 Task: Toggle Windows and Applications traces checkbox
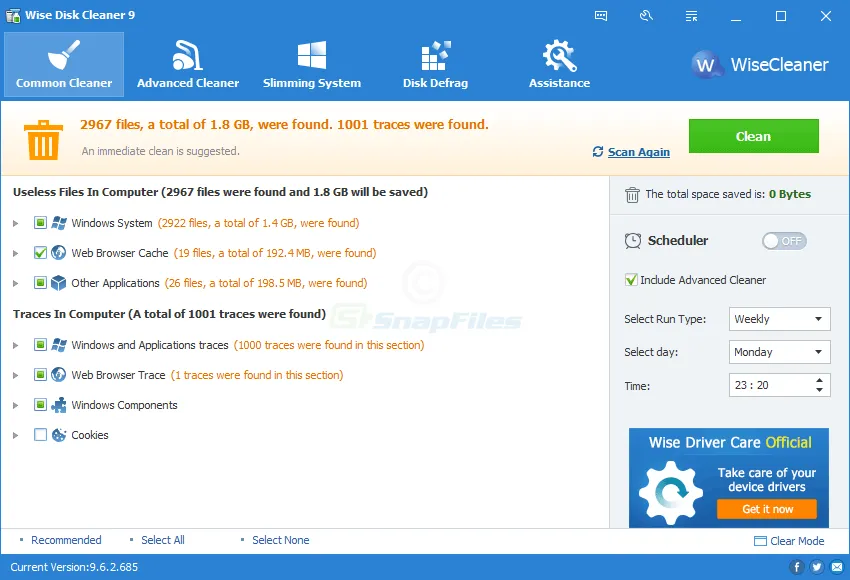[x=40, y=345]
